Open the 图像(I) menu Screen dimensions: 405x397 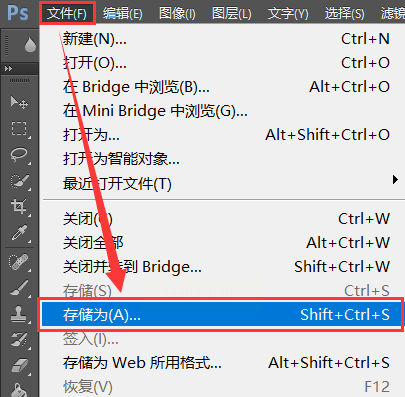(177, 13)
